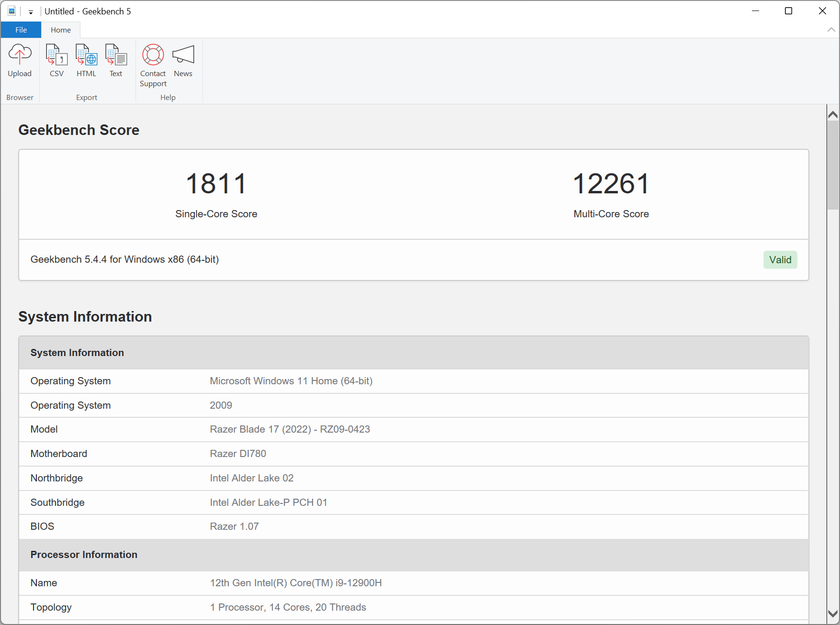
Task: Maximize the Geekbench window
Action: tap(789, 11)
